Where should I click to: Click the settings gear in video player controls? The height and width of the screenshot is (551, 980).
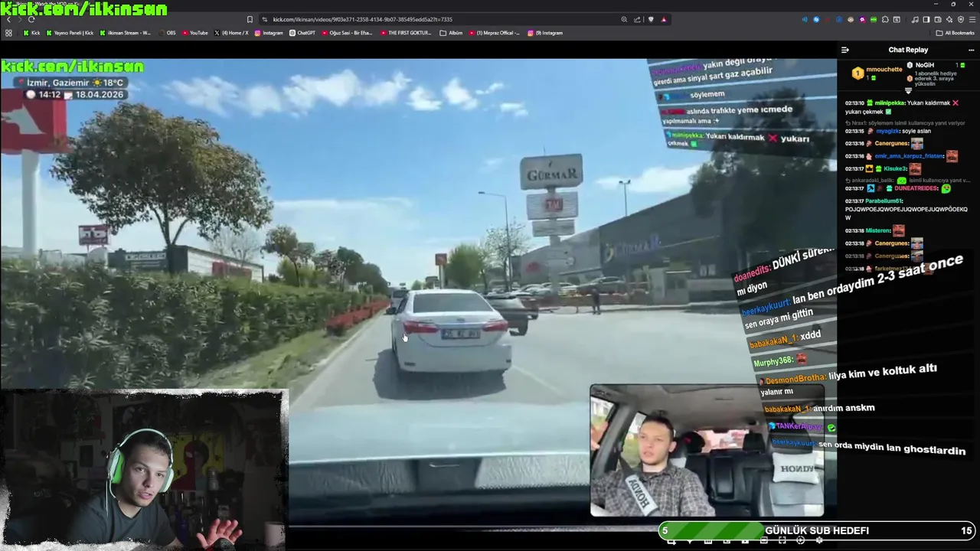pyautogui.click(x=819, y=540)
